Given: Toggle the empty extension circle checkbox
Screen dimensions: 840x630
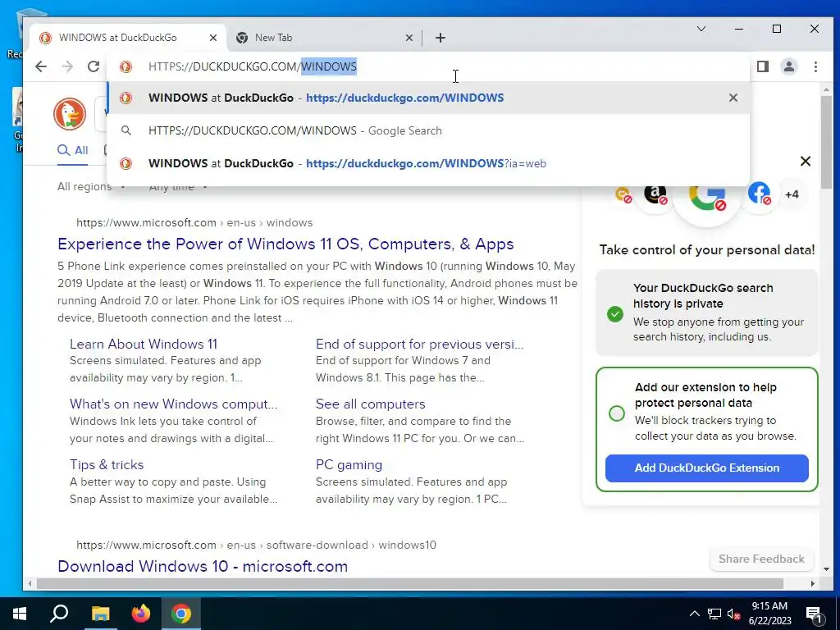Looking at the screenshot, I should [617, 413].
